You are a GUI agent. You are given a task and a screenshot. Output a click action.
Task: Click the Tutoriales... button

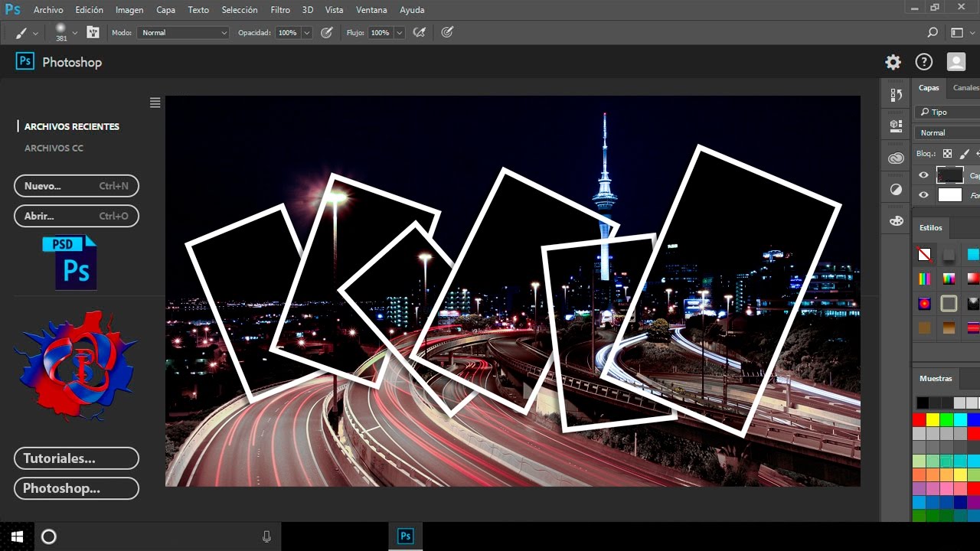tap(77, 458)
